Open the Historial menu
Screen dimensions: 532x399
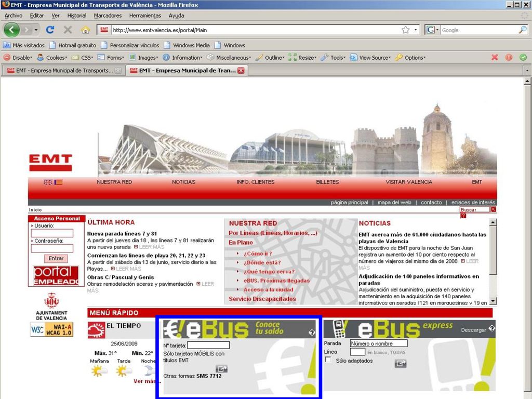77,16
